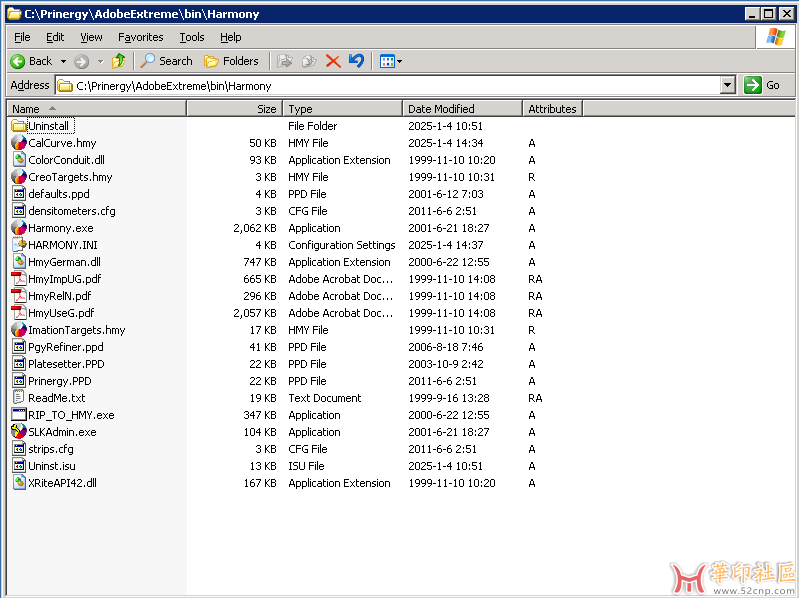Screen dimensions: 799x598
Task: Click the XRiteAPI42.dll file icon
Action: click(x=19, y=483)
